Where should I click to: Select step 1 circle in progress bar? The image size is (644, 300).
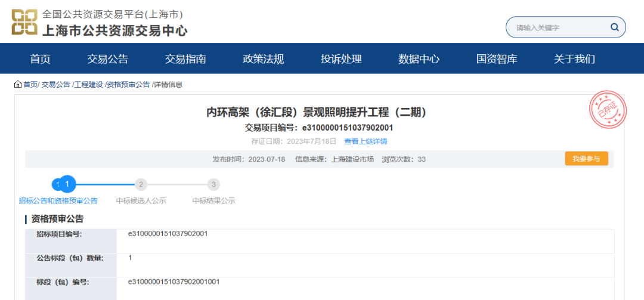coord(68,184)
